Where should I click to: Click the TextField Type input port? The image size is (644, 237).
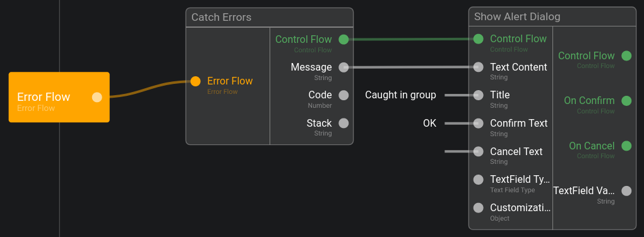pyautogui.click(x=479, y=180)
